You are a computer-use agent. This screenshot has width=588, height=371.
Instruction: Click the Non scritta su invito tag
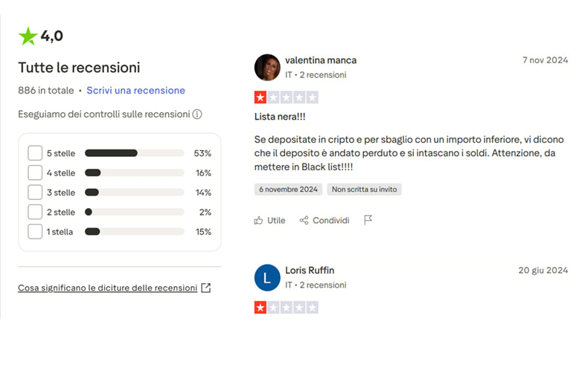click(365, 190)
